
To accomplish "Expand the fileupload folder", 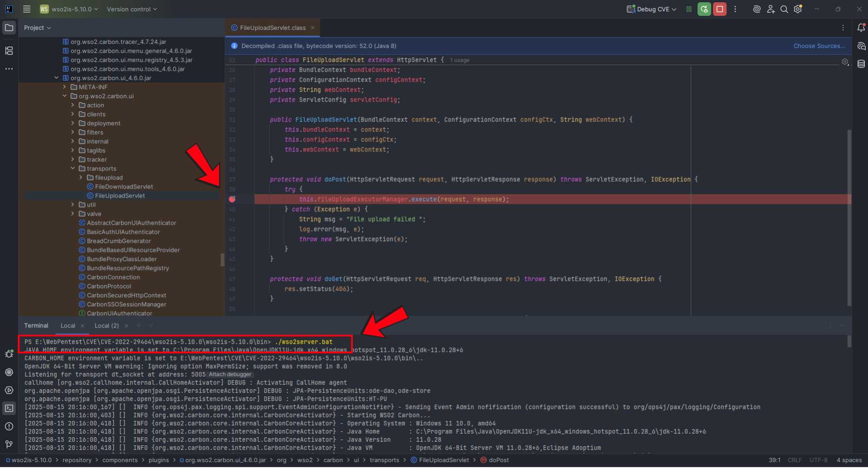I will point(81,177).
